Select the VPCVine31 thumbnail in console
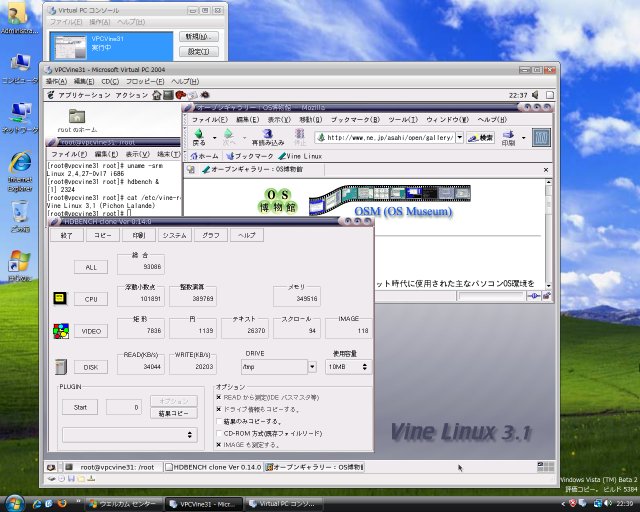Screen dimensions: 640x512 (x=71, y=47)
